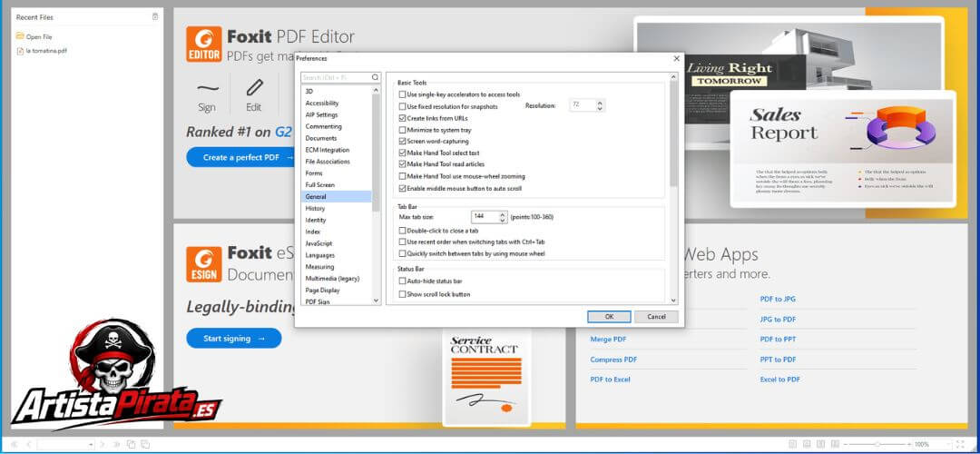
Task: Click the settings pane vertical scrollbar
Action: pos(673,134)
